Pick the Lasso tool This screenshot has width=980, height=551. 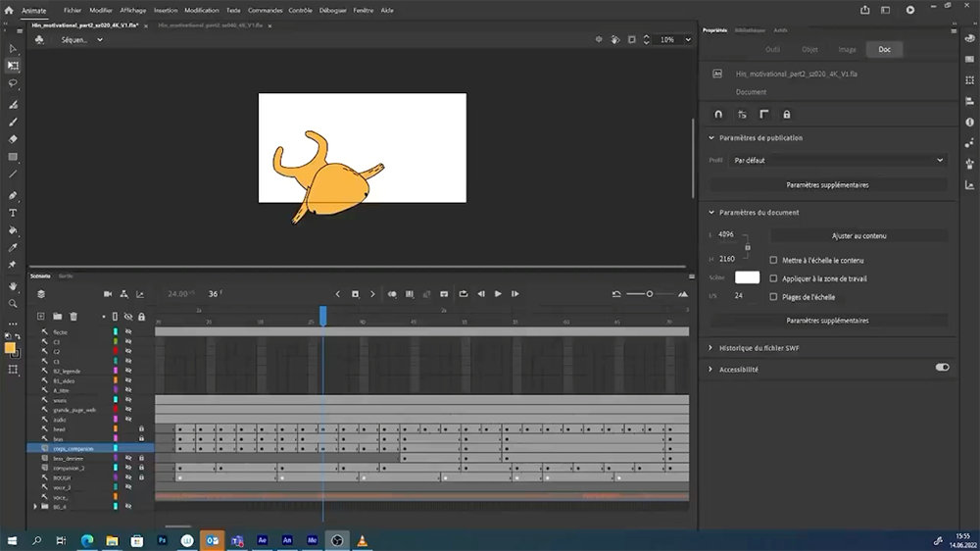click(13, 83)
